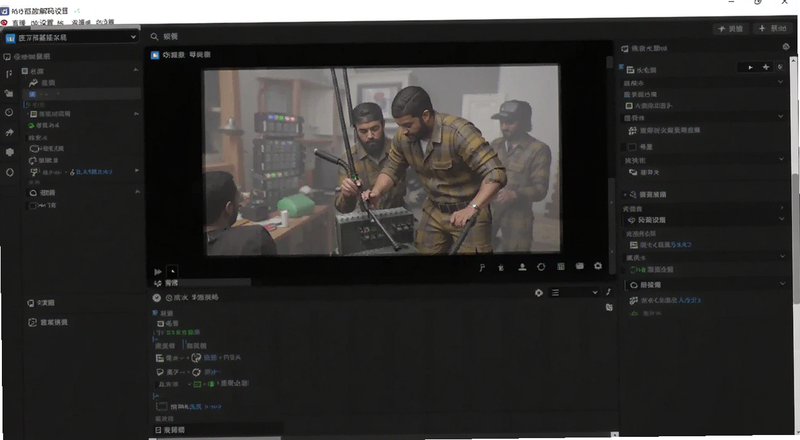800x440 pixels.
Task: Click the circular refresh icon under the preview
Action: (541, 266)
